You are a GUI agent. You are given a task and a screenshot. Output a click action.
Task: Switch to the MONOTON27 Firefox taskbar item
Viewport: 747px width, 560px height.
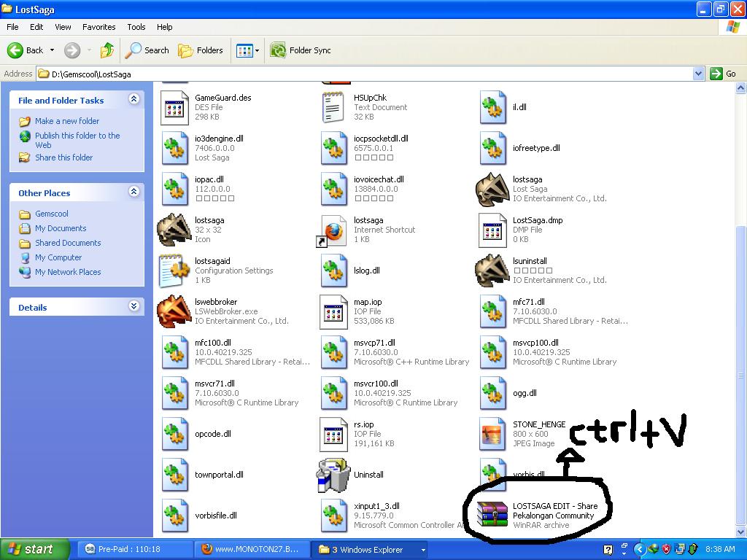pyautogui.click(x=251, y=549)
